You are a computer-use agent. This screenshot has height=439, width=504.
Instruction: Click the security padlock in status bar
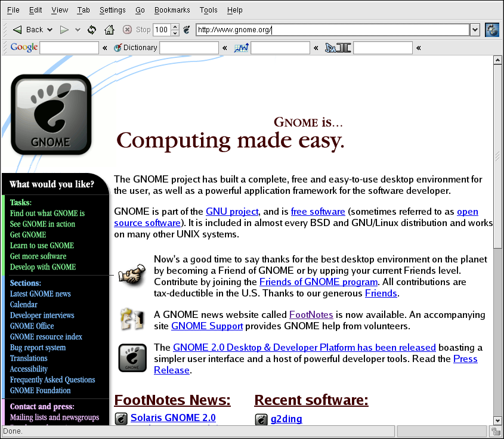coord(496,431)
